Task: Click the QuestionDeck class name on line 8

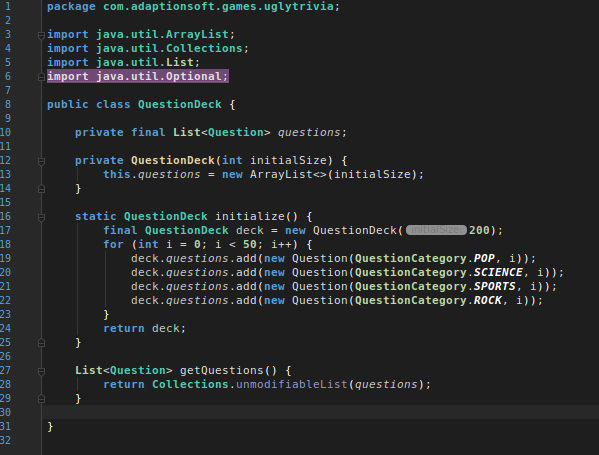Action: [180, 104]
